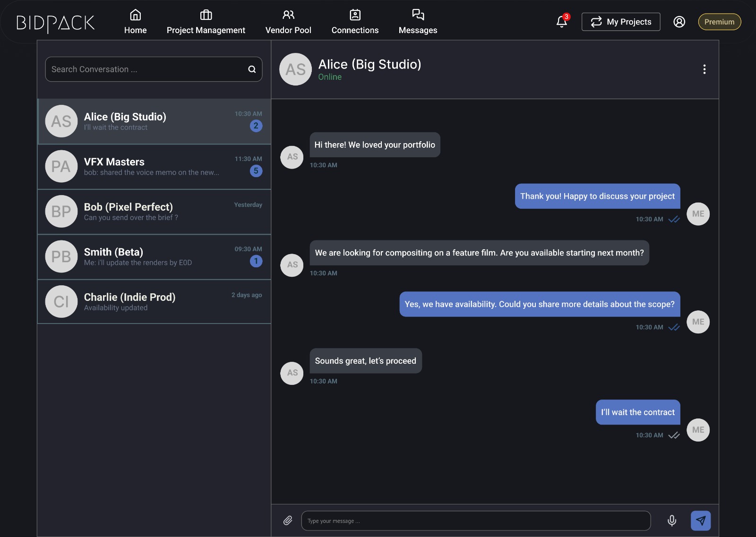Select the Bob (Pixel Perfect) chat
Viewport: 756px width, 537px height.
pyautogui.click(x=154, y=212)
